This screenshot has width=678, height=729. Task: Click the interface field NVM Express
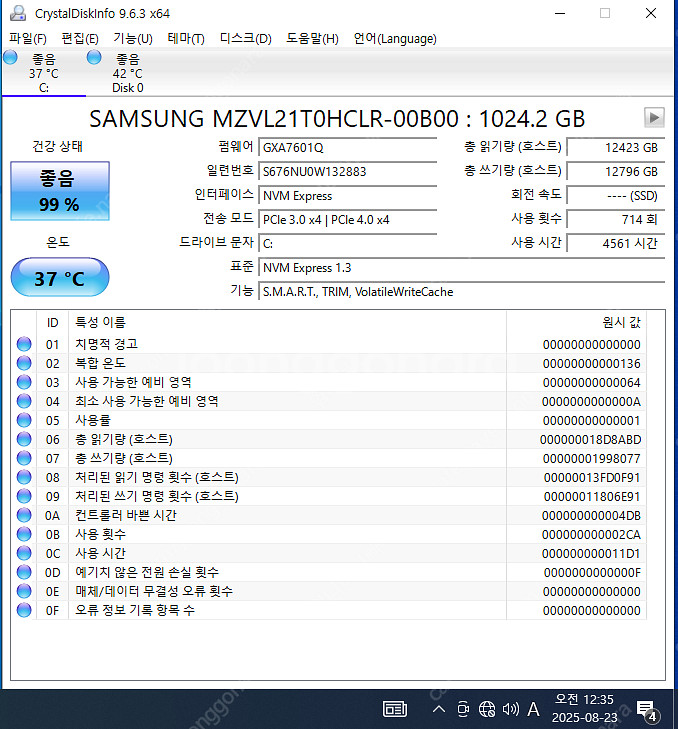[x=347, y=196]
